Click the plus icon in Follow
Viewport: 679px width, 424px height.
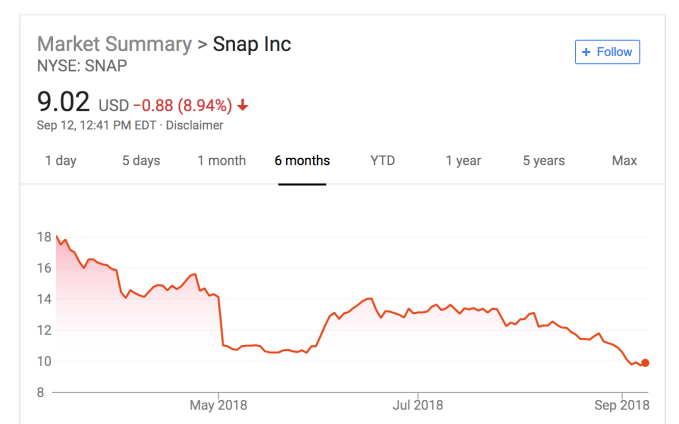(587, 52)
